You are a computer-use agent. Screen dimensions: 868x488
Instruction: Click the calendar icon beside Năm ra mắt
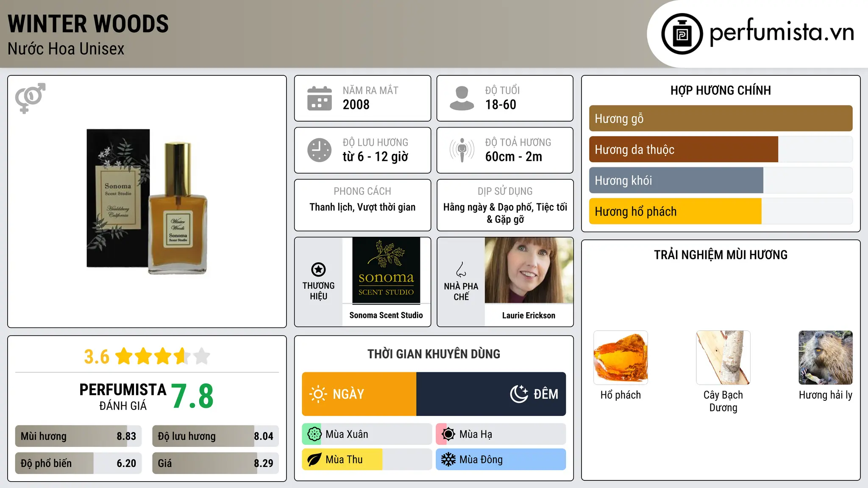pyautogui.click(x=320, y=98)
